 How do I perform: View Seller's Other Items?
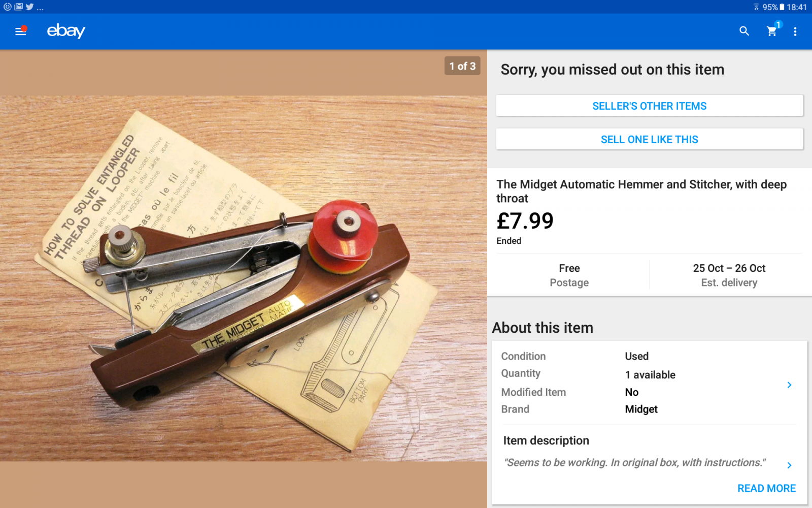(x=650, y=106)
